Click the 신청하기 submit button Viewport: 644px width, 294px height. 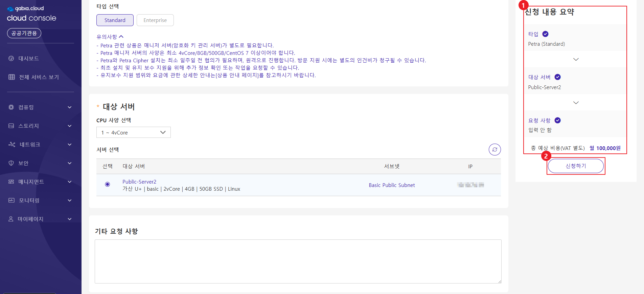coord(576,166)
